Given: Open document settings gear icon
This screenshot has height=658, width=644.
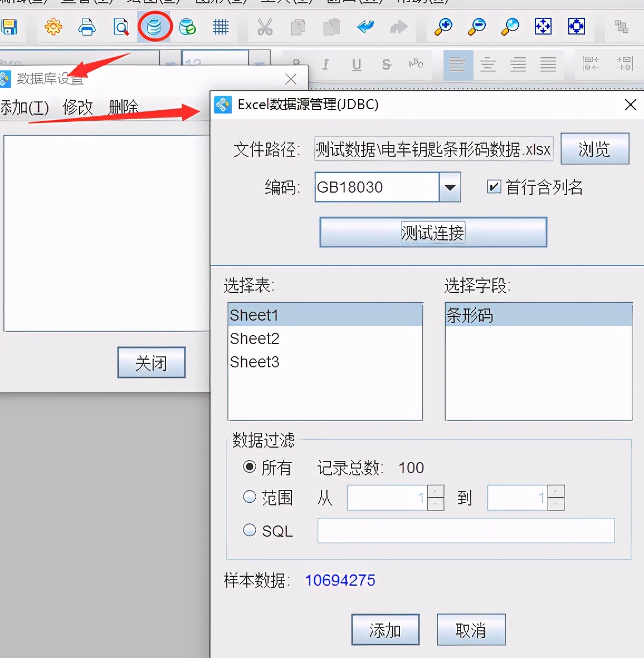Looking at the screenshot, I should (x=53, y=27).
